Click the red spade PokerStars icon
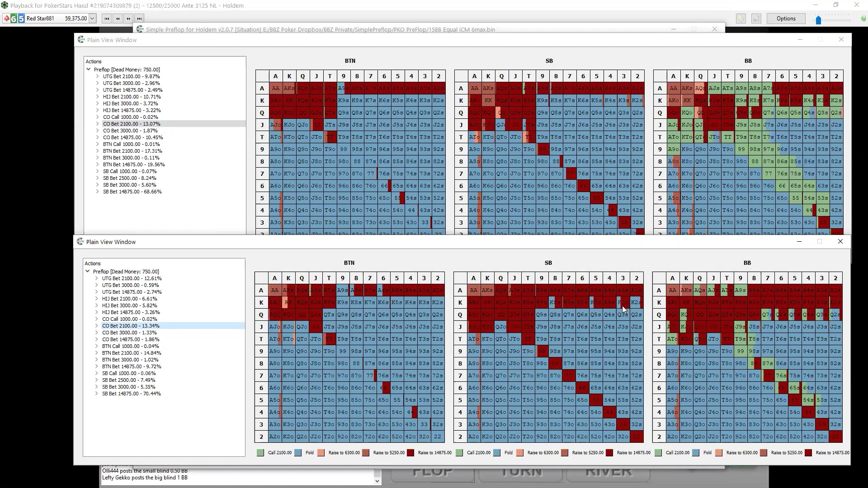 (6, 19)
